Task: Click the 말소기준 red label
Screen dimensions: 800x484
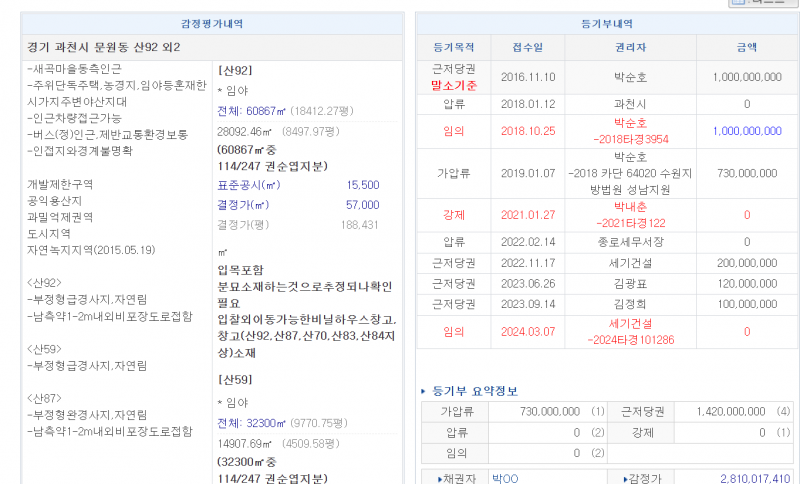Action: coord(453,86)
